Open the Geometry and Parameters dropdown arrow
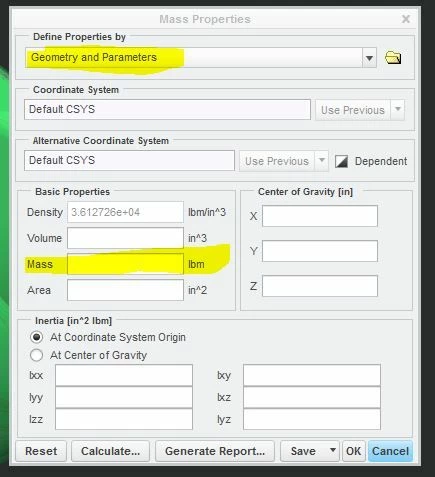 click(369, 58)
